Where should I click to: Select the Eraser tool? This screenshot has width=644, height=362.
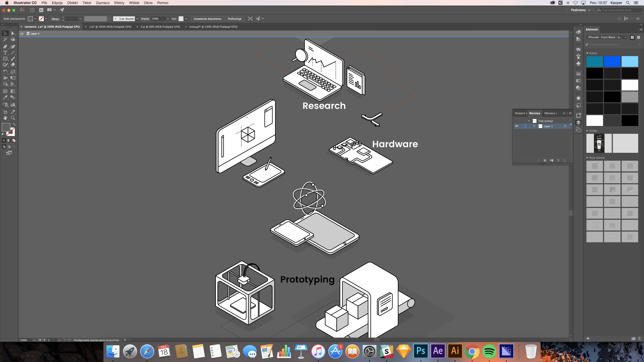coord(13,65)
